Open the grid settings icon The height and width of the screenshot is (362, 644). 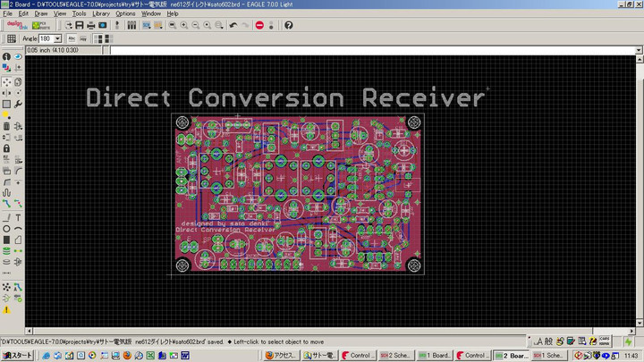click(x=13, y=38)
